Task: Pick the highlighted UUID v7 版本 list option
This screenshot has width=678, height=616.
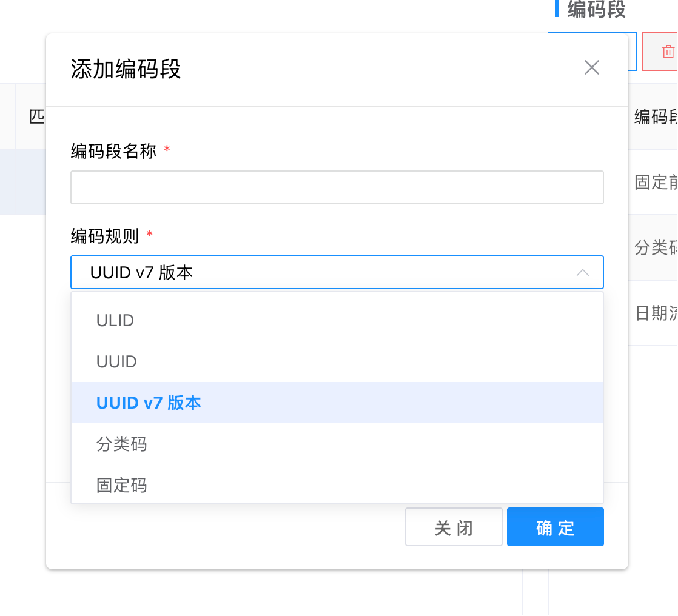Action: point(149,403)
